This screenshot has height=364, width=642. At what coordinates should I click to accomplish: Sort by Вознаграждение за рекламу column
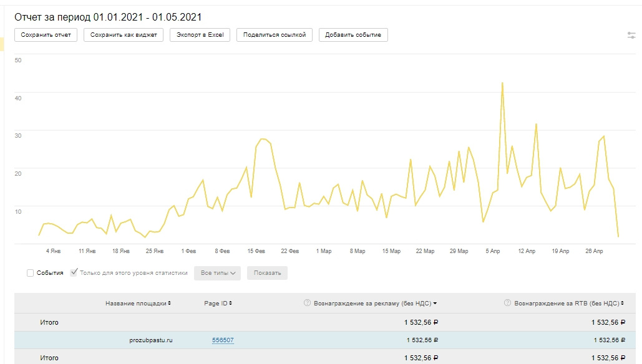pyautogui.click(x=376, y=303)
